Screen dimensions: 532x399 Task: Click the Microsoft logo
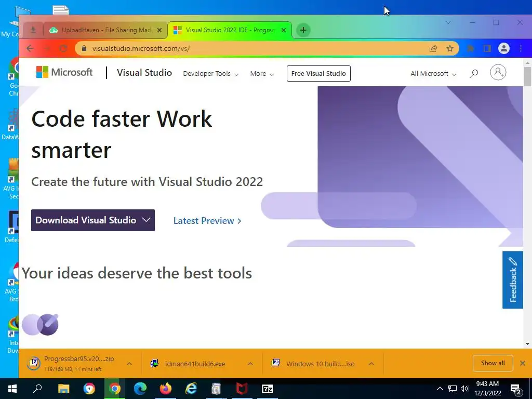[64, 72]
